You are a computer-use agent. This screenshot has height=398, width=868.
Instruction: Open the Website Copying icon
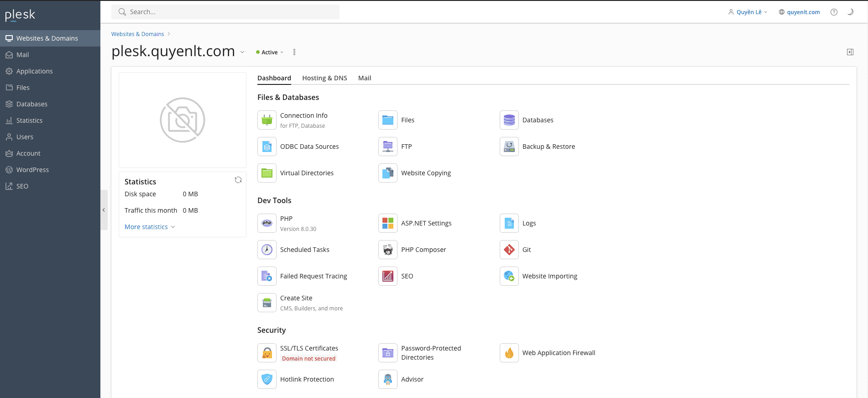point(388,173)
